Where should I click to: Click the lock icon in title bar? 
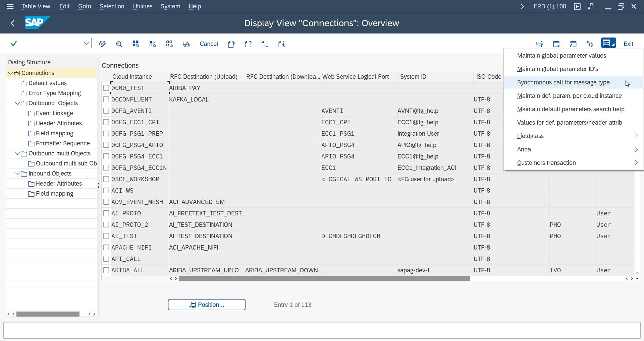[x=590, y=6]
